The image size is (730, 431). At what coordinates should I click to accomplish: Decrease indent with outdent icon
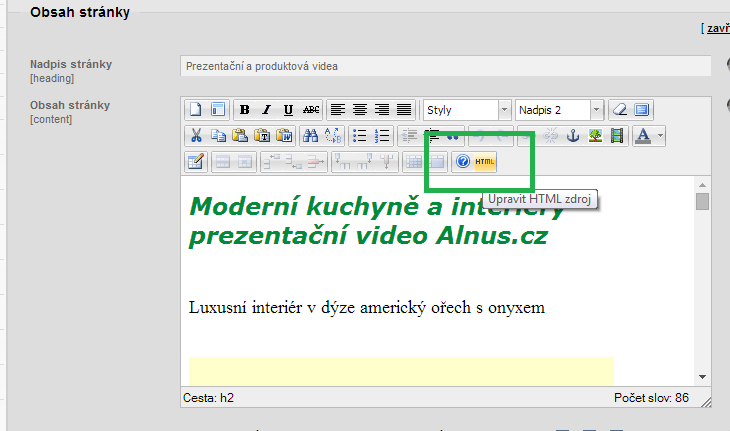pyautogui.click(x=409, y=136)
